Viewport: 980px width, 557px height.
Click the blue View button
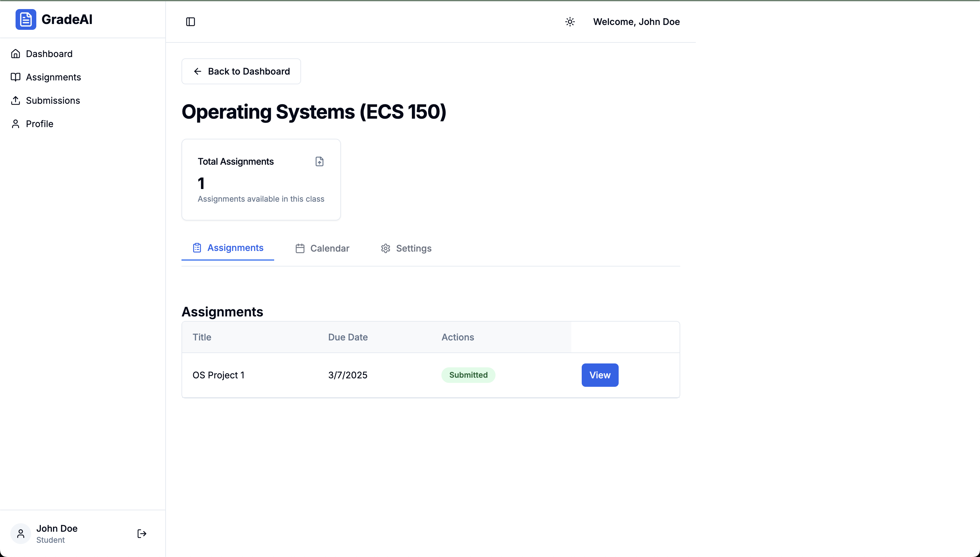pyautogui.click(x=600, y=375)
